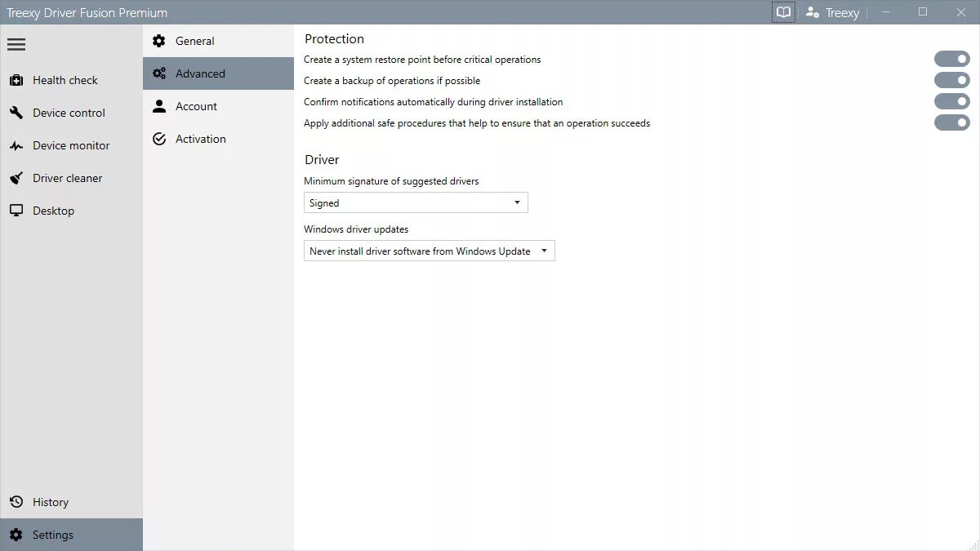The width and height of the screenshot is (980, 551).
Task: Expand the Windows driver updates dropdown
Action: (430, 251)
